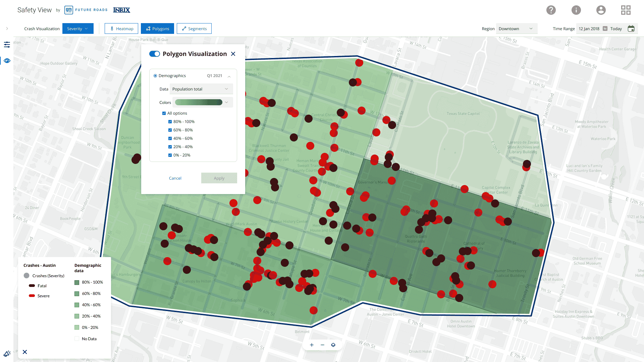The height and width of the screenshot is (362, 644).
Task: Click the INRIX logo
Action: (121, 10)
